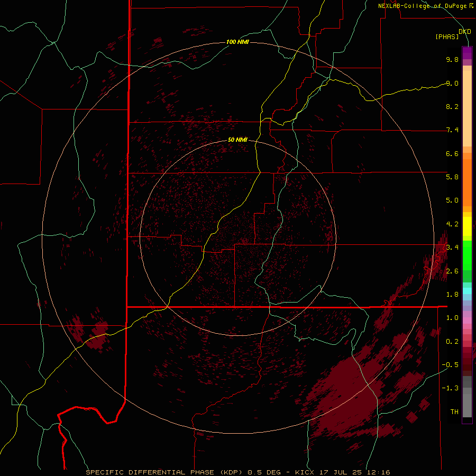Click the 6.6 value on the color scale
476x476 pixels.
[452, 153]
